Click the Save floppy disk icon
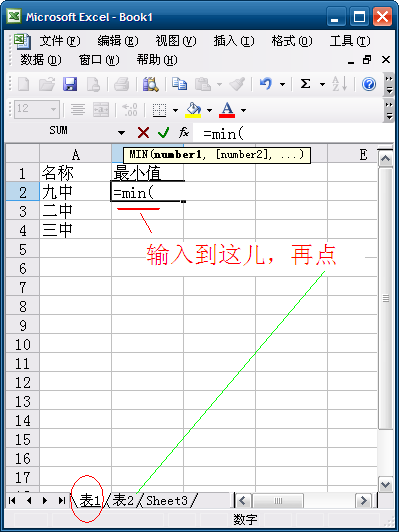 point(70,84)
